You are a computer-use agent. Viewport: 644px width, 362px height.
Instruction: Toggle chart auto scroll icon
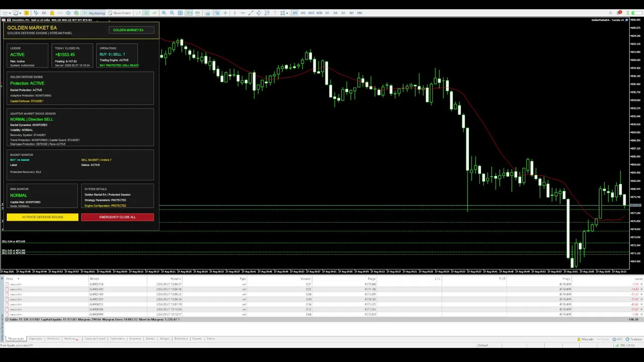[x=190, y=13]
